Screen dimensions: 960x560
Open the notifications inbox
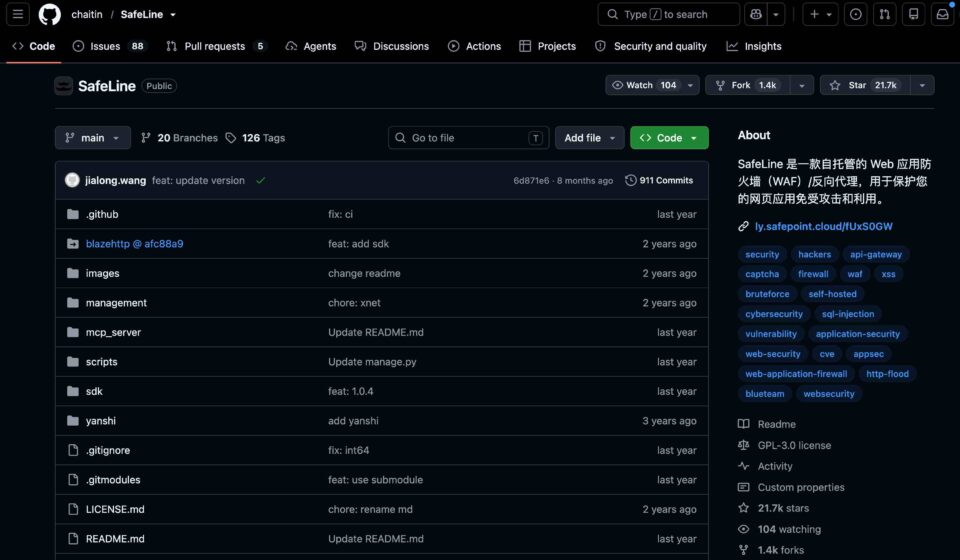point(942,14)
